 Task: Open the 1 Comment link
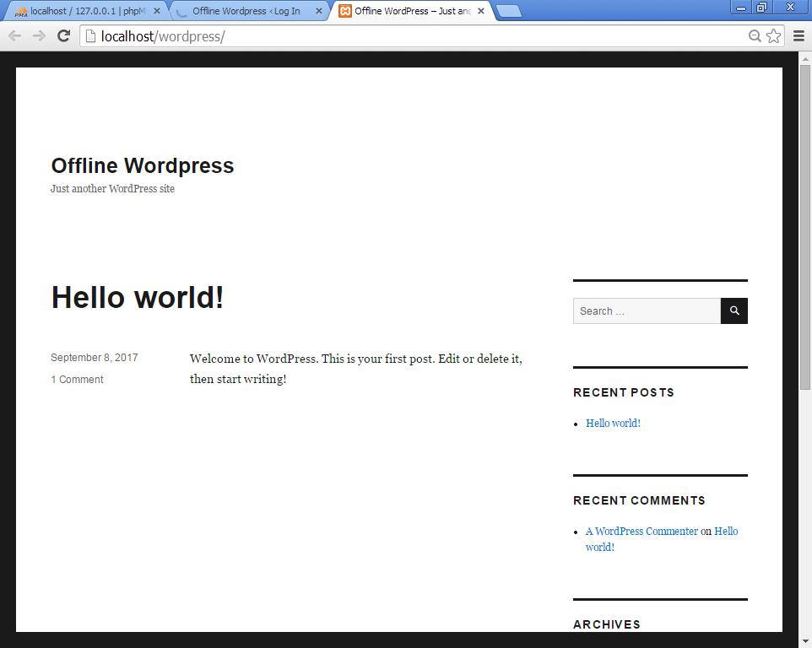click(x=77, y=380)
